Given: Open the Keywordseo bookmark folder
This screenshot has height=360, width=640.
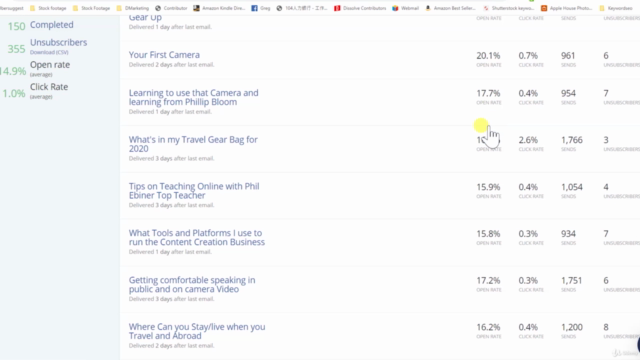Looking at the screenshot, I should 616,8.
